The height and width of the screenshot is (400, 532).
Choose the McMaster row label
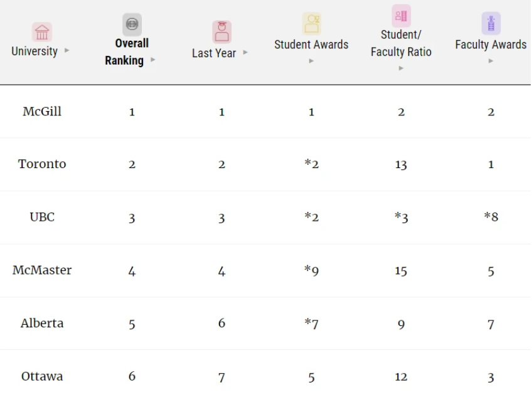point(42,270)
